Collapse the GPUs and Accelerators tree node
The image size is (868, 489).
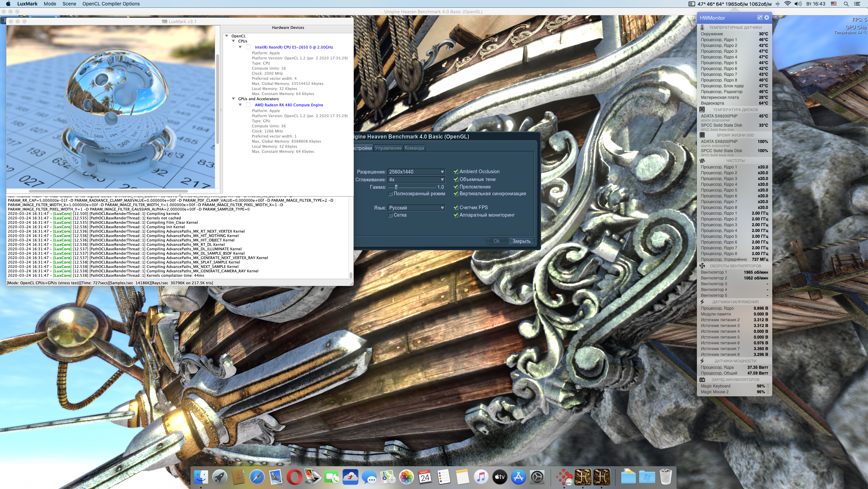pyautogui.click(x=234, y=99)
